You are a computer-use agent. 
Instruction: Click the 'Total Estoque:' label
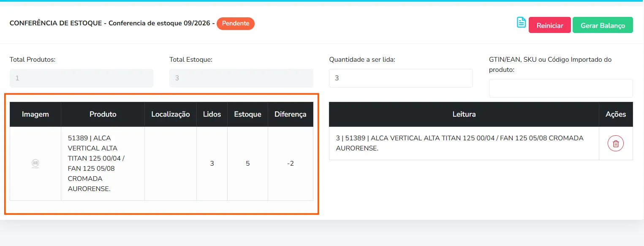tap(191, 60)
